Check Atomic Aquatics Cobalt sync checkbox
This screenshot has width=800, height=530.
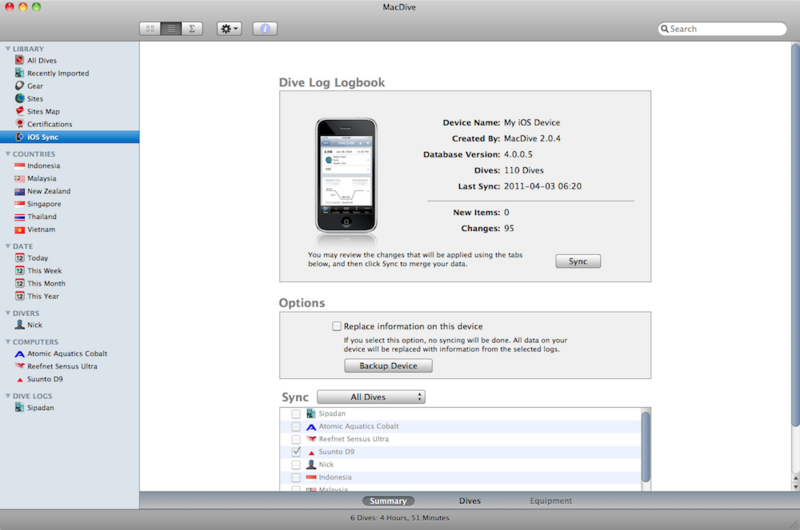tap(296, 426)
